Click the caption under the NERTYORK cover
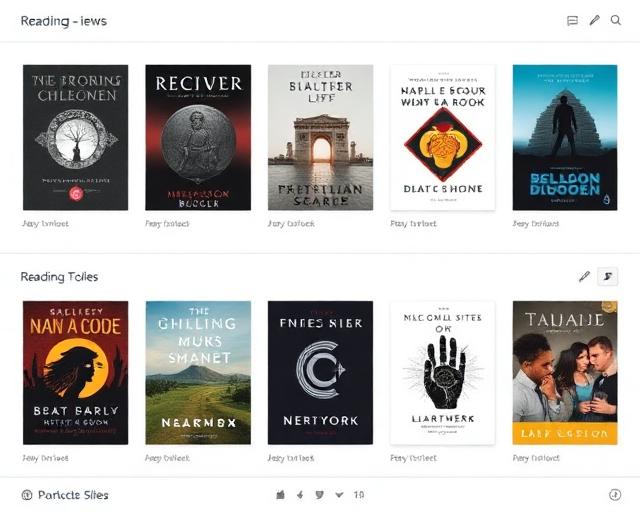The height and width of the screenshot is (512, 640). pyautogui.click(x=291, y=458)
